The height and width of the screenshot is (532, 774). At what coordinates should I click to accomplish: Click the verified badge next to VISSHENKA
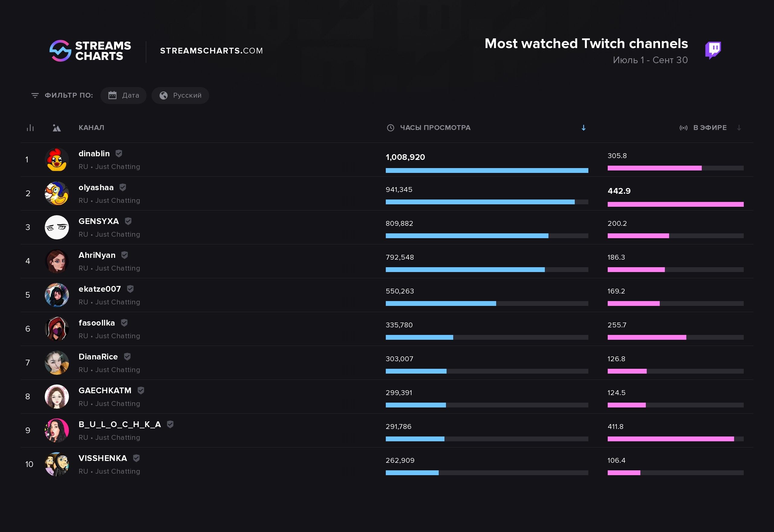click(x=136, y=458)
